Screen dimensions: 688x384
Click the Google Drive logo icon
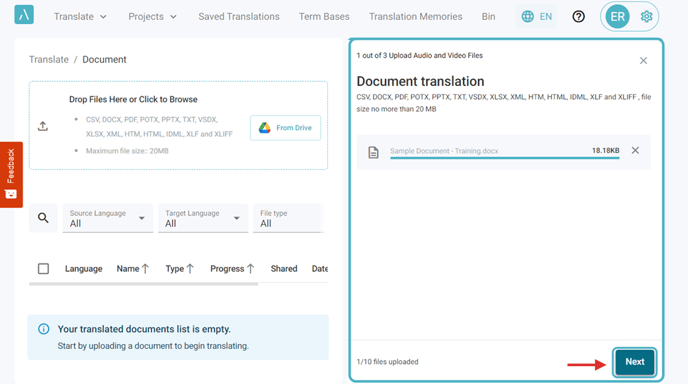click(265, 128)
